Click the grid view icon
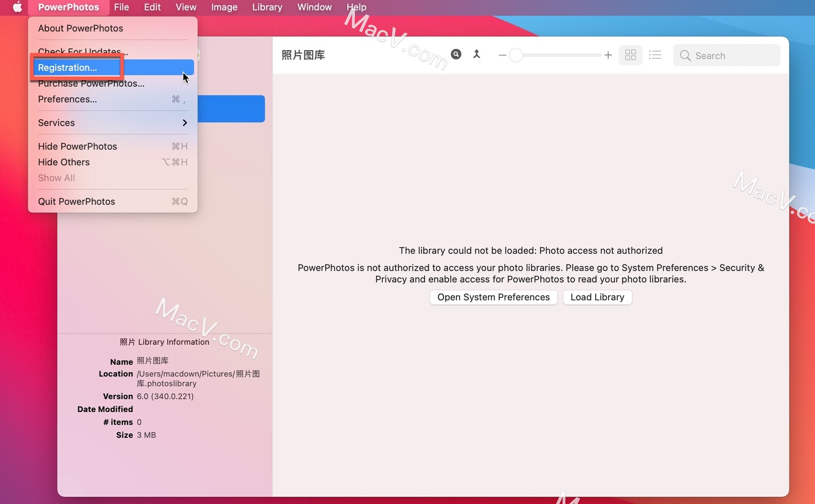Screen dimensions: 815x504 click(630, 55)
